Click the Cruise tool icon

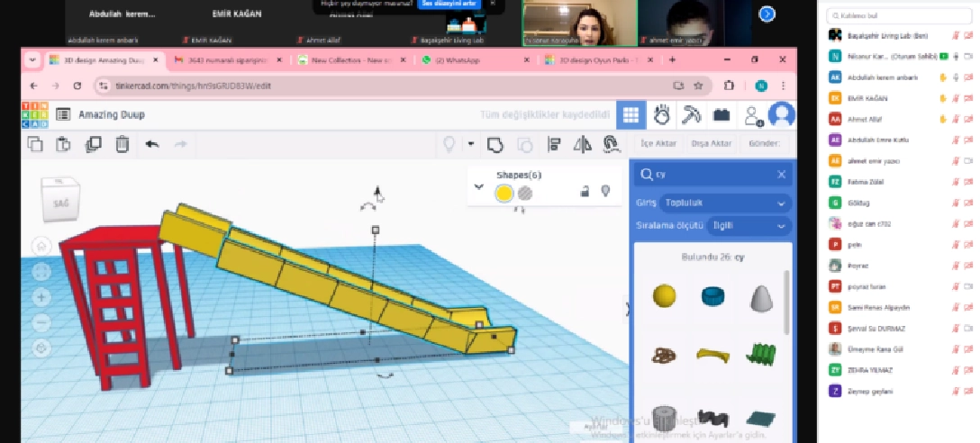611,145
